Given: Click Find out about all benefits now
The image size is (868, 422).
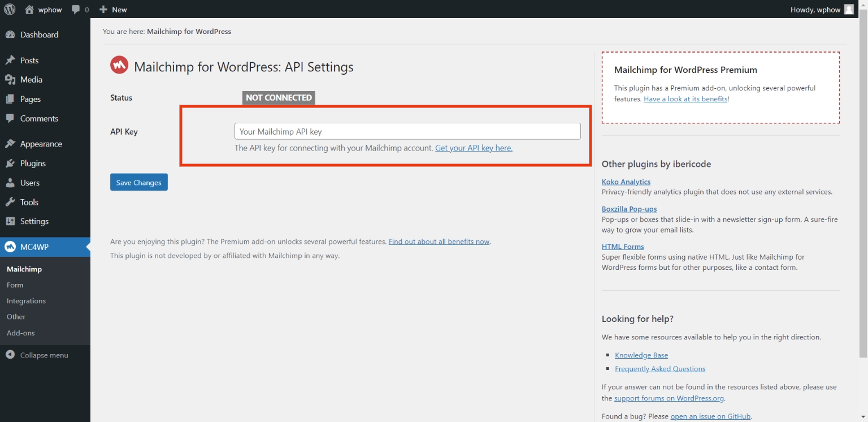Looking at the screenshot, I should [x=439, y=242].
